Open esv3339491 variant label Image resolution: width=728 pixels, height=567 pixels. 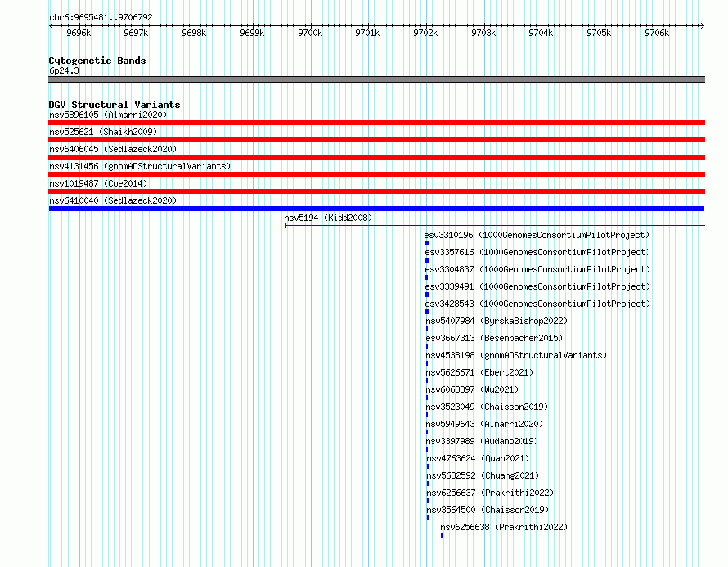click(537, 286)
